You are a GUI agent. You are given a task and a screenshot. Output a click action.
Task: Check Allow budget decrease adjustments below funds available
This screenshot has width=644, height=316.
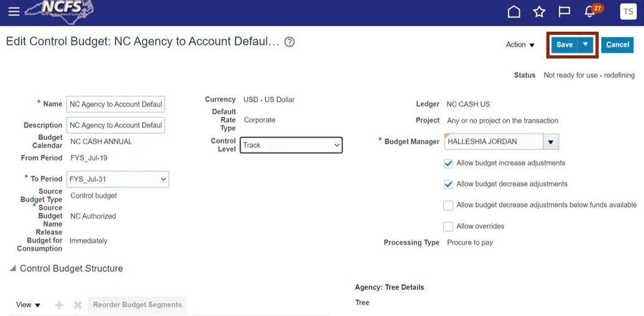[x=448, y=205]
